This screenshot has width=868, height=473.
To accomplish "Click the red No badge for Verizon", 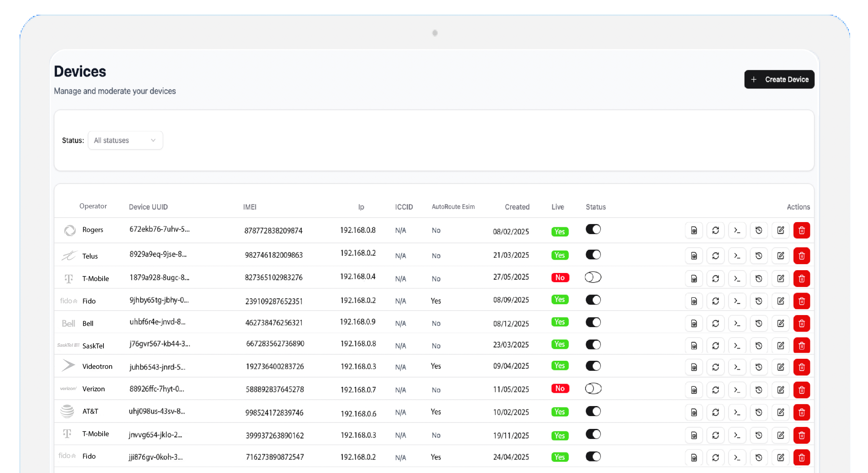I will point(560,388).
